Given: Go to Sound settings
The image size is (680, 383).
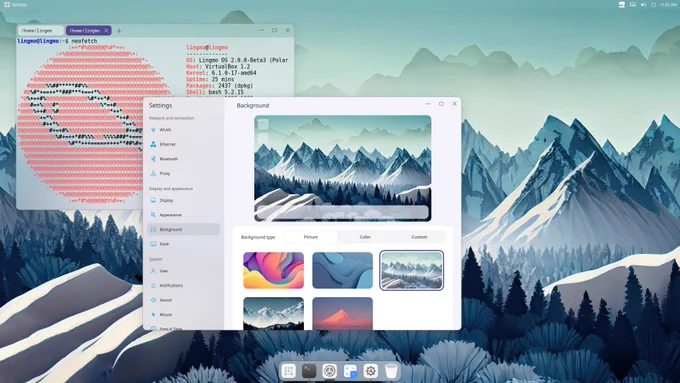Looking at the screenshot, I should point(183,300).
